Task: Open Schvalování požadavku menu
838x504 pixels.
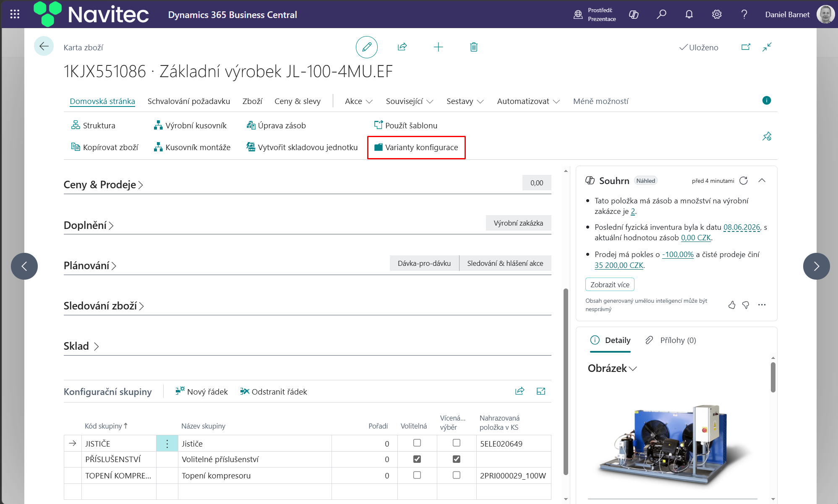Action: coord(189,101)
